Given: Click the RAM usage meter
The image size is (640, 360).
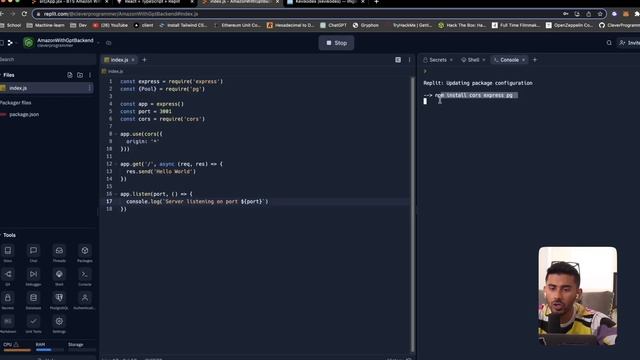Looking at the screenshot, I should coord(49,347).
